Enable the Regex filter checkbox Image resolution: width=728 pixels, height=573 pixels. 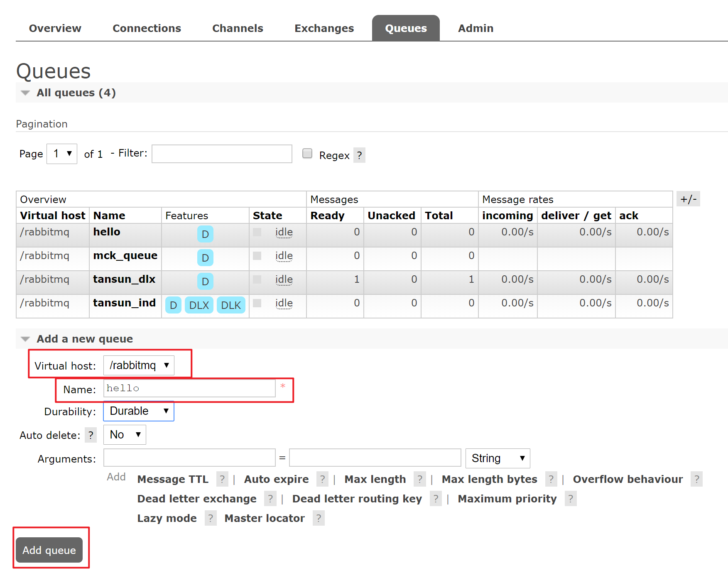pyautogui.click(x=307, y=154)
